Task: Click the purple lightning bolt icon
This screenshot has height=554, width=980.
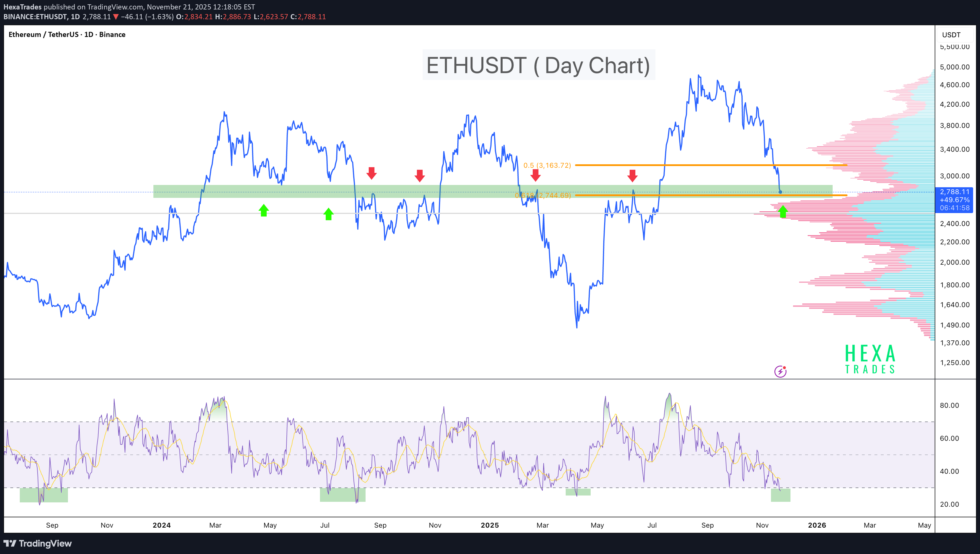Action: [780, 371]
